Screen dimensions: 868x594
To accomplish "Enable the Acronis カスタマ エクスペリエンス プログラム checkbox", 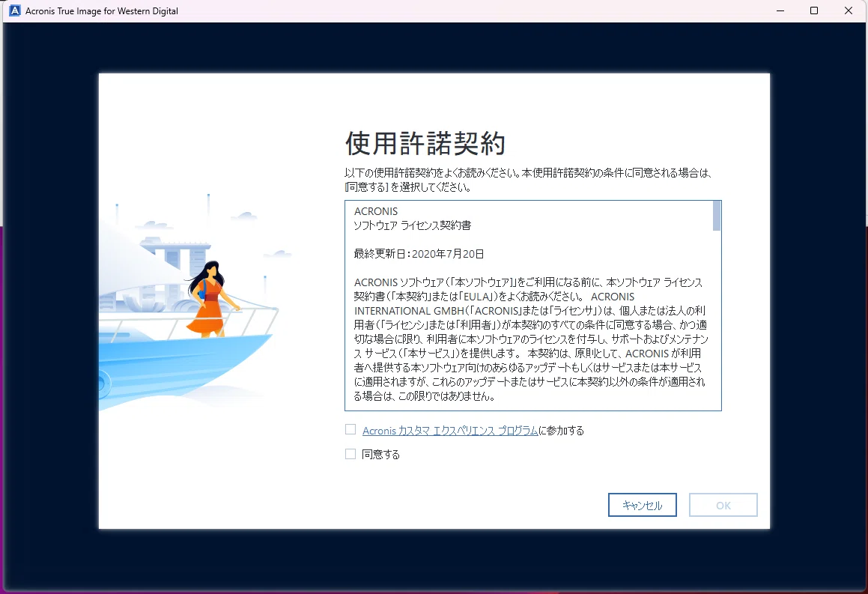I will tap(350, 430).
